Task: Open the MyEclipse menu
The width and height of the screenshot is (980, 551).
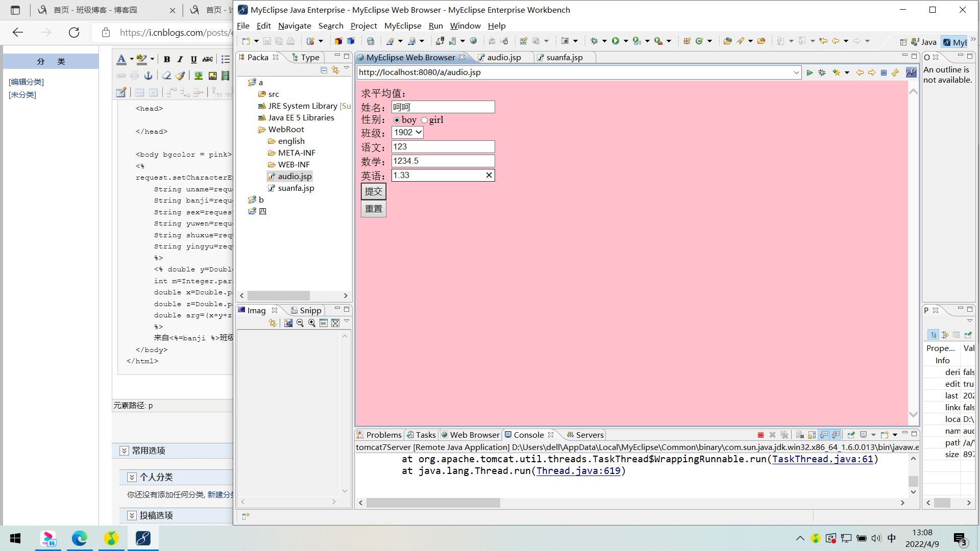Action: (402, 26)
